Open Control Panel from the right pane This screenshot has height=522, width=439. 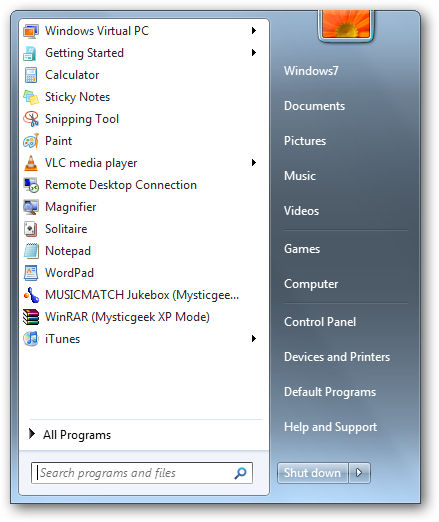(320, 322)
